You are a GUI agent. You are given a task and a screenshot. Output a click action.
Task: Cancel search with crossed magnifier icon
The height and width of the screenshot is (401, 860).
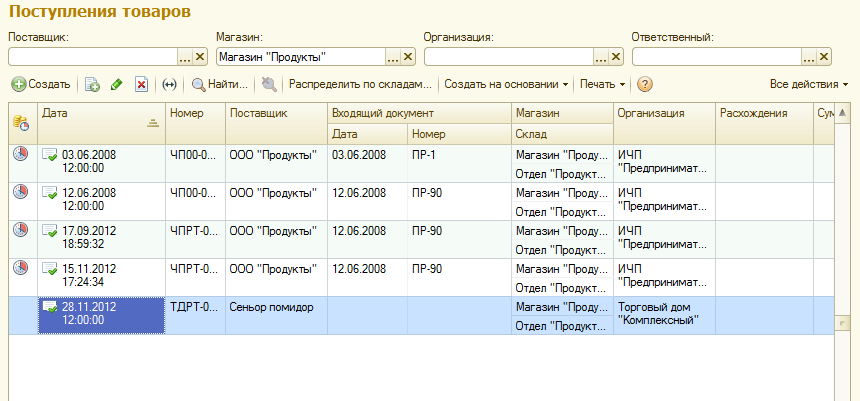click(269, 84)
